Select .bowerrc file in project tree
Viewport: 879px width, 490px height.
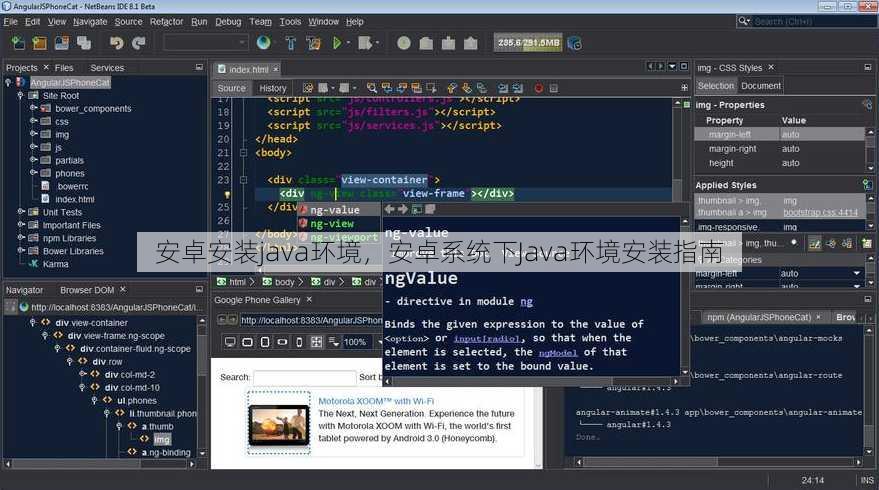point(72,186)
